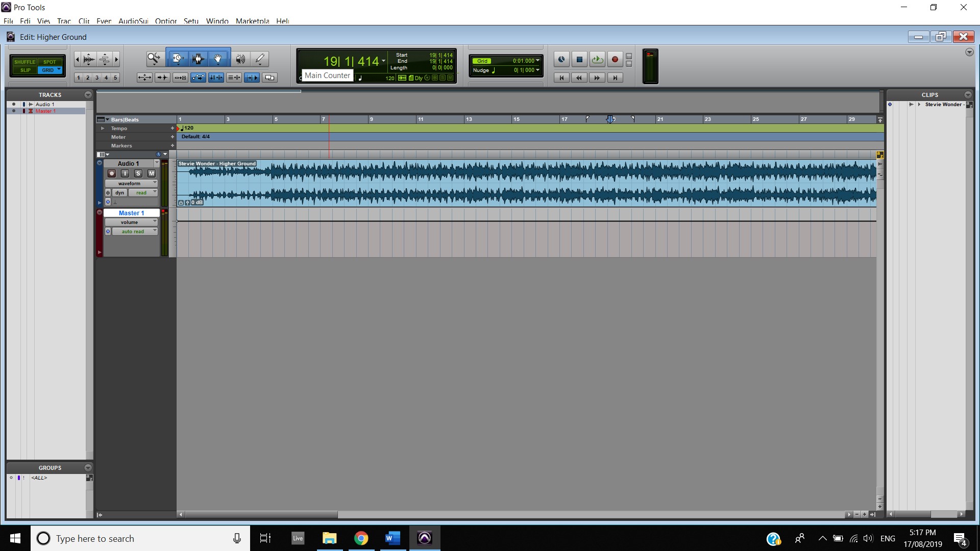Open Microsoft Word from taskbar
This screenshot has height=551, width=980.
[x=392, y=538]
